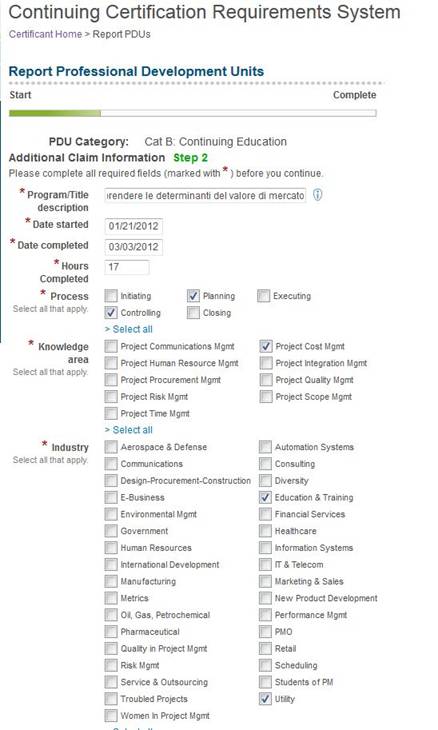Enable the Executing process checkbox
438x730 pixels.
(263, 296)
